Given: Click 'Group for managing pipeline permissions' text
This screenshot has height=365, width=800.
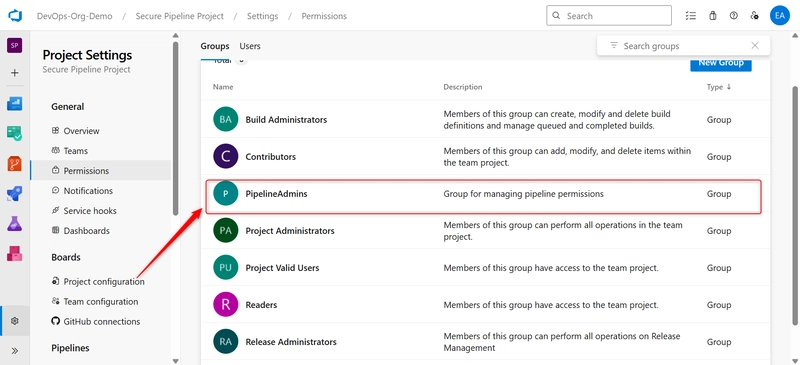Looking at the screenshot, I should [x=523, y=194].
